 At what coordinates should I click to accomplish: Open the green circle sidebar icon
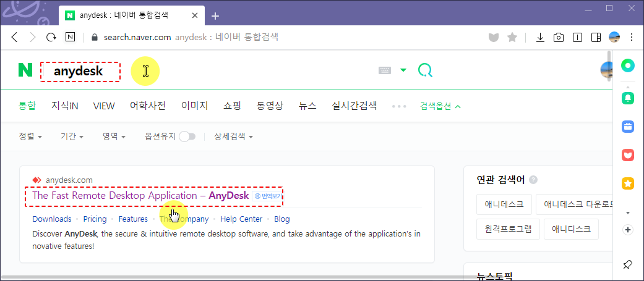pyautogui.click(x=627, y=65)
